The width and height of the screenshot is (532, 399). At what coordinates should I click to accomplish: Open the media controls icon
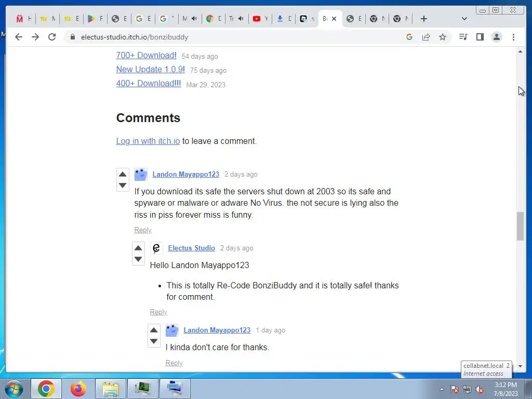point(463,37)
